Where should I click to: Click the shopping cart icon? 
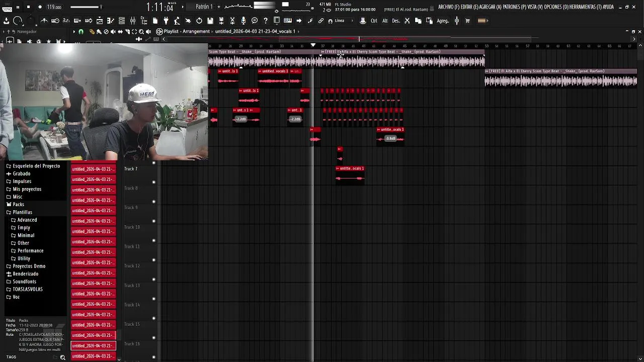point(467,21)
